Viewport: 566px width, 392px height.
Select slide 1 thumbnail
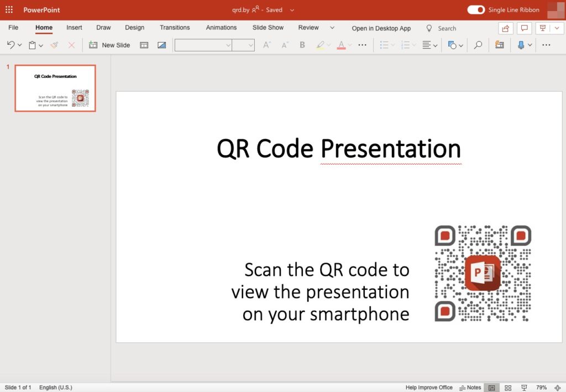(55, 88)
